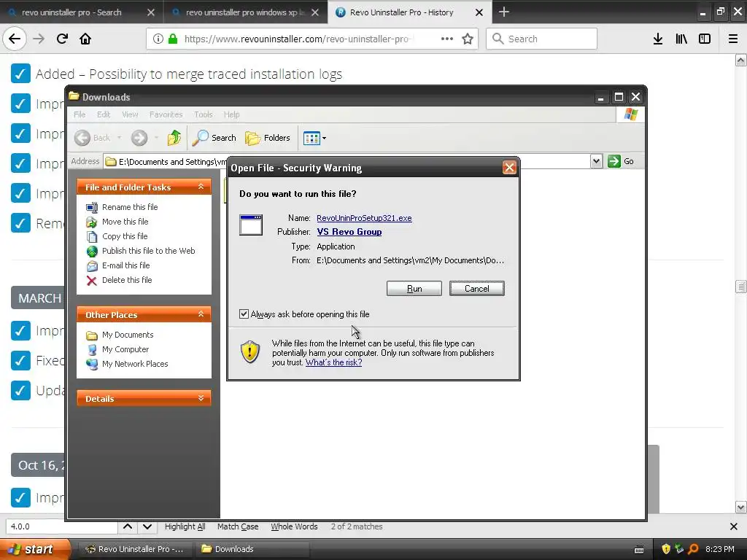Open the Views icon in Downloads toolbar
This screenshot has width=747, height=560.
311,138
